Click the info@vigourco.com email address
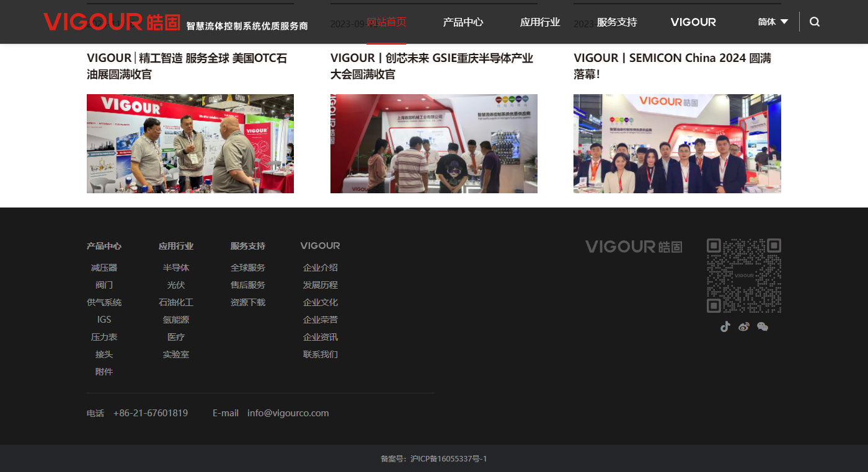 (288, 413)
